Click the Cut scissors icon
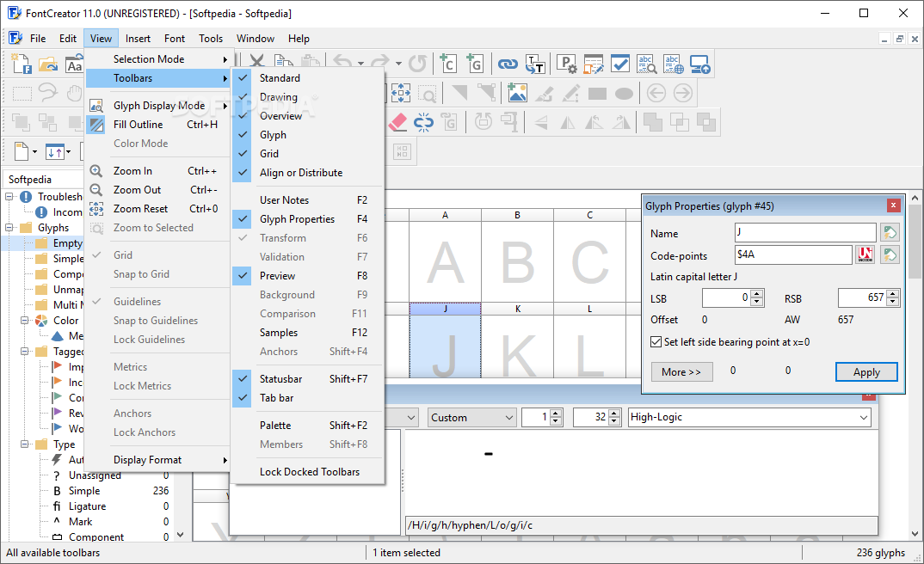This screenshot has width=924, height=564. pyautogui.click(x=257, y=62)
